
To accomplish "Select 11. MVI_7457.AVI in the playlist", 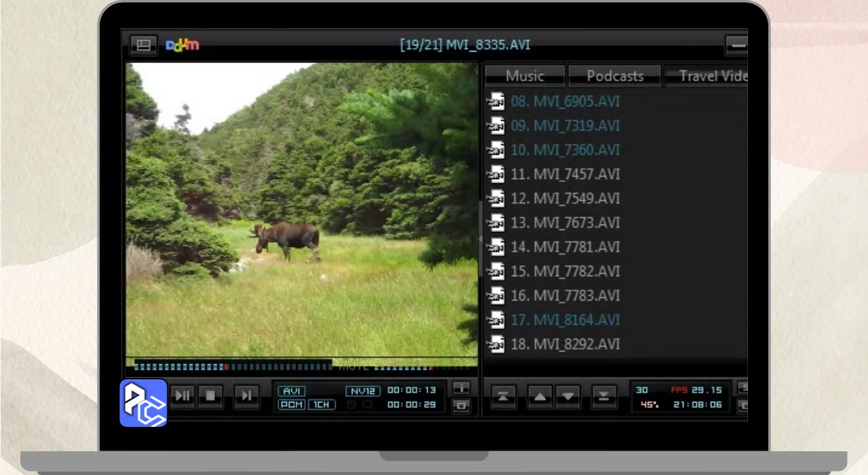I will [565, 174].
